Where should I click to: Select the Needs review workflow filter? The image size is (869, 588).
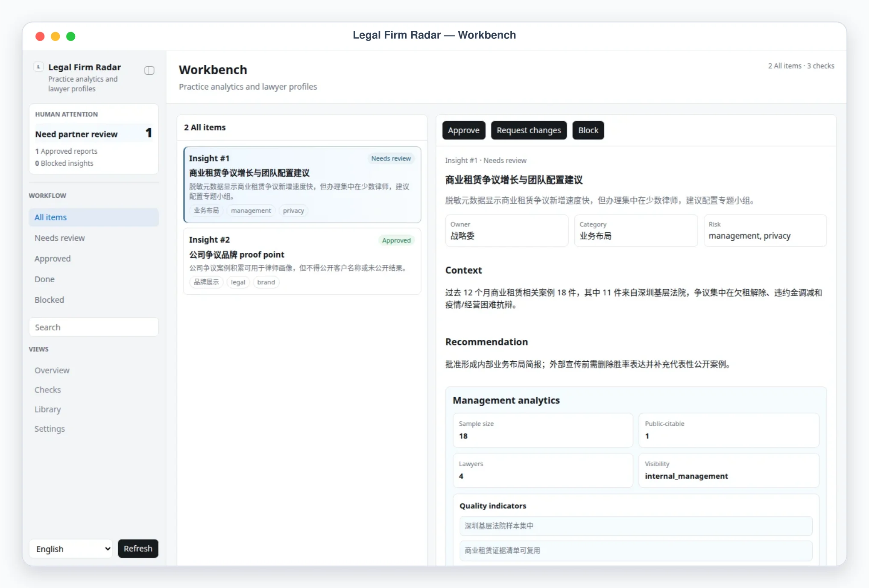94,238
